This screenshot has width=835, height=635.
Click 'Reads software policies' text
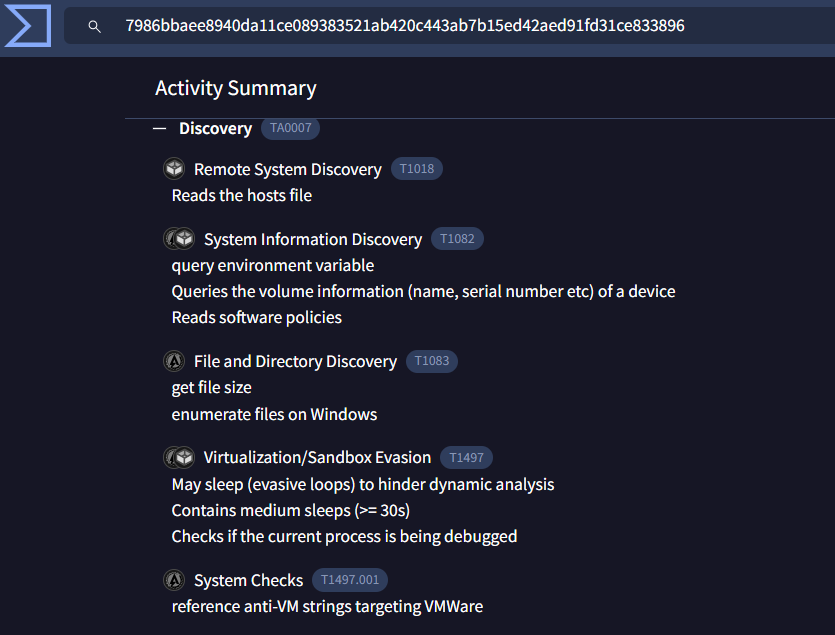(257, 318)
